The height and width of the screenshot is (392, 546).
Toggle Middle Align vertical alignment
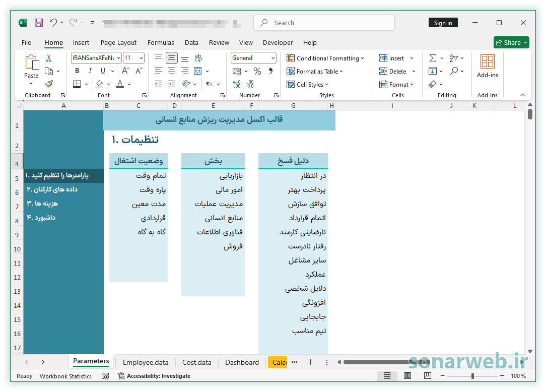[172, 58]
